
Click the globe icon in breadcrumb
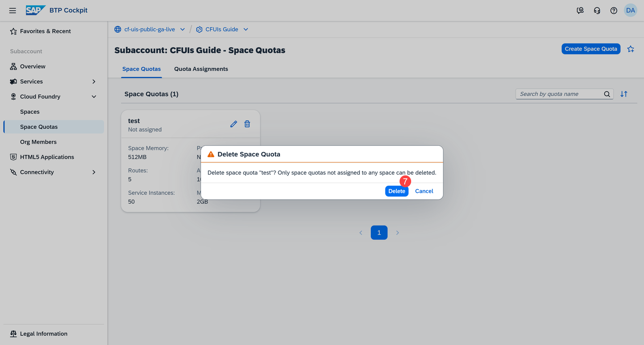coord(118,30)
